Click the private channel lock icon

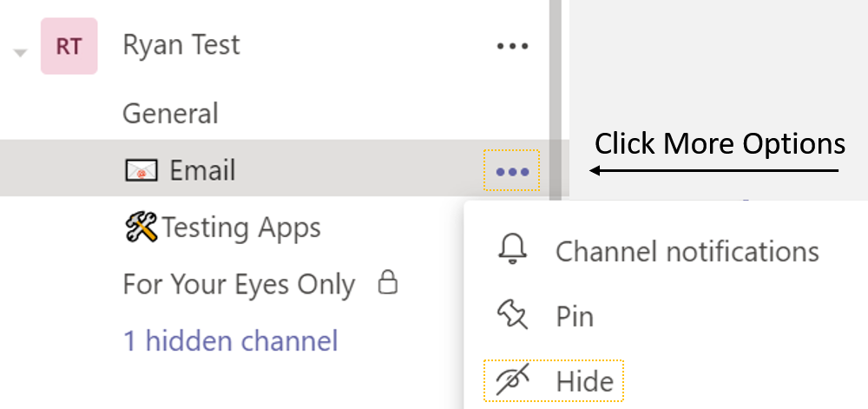pos(388,282)
